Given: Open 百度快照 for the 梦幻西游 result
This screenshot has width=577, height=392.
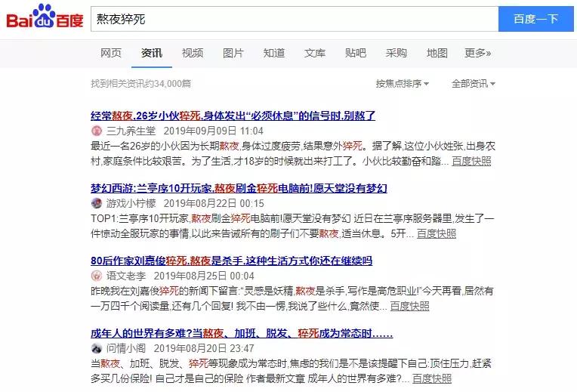Looking at the screenshot, I should tap(437, 233).
